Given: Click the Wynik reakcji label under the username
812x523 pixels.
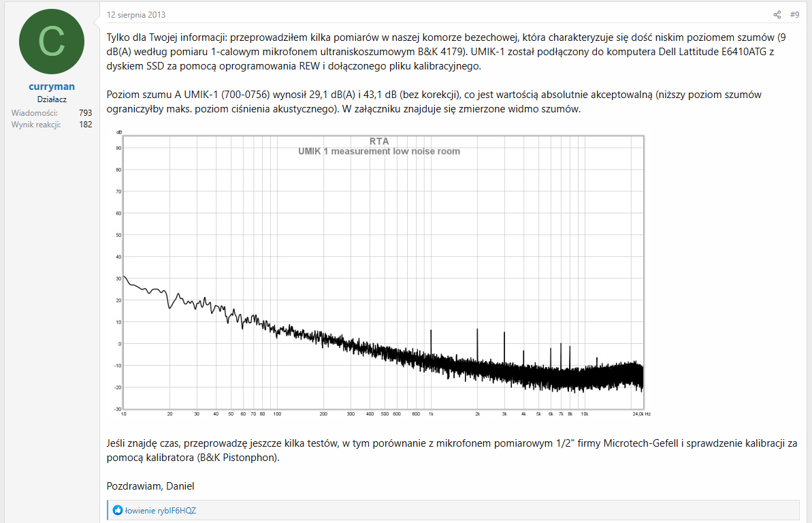Looking at the screenshot, I should (x=36, y=125).
